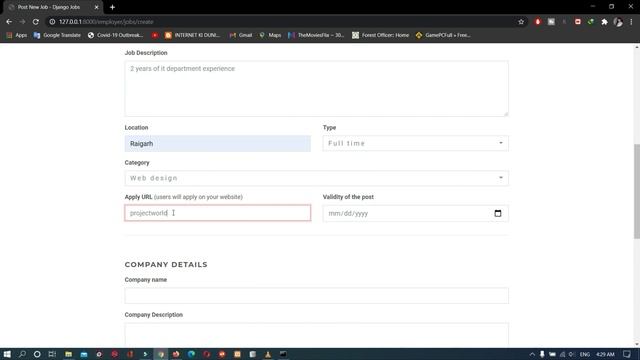
Task: Go back to the previous page
Action: pos(9,22)
